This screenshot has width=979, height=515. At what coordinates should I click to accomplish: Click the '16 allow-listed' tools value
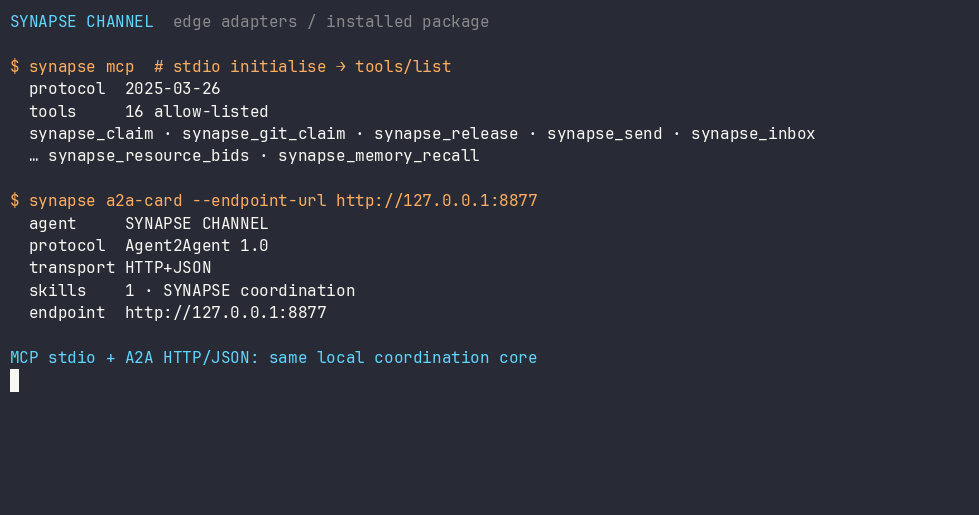coord(197,112)
